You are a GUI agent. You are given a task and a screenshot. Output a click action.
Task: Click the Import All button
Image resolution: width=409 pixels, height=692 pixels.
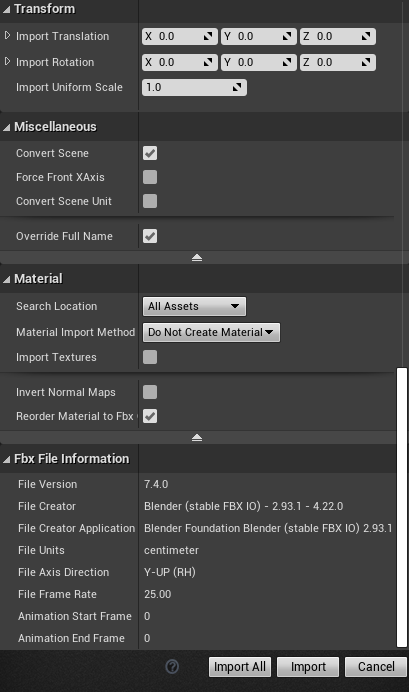tap(240, 667)
